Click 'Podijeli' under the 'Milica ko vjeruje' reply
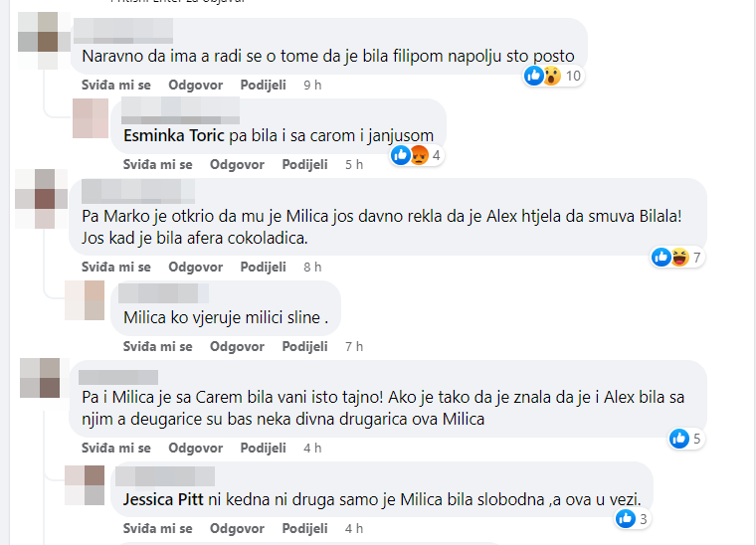 [304, 346]
